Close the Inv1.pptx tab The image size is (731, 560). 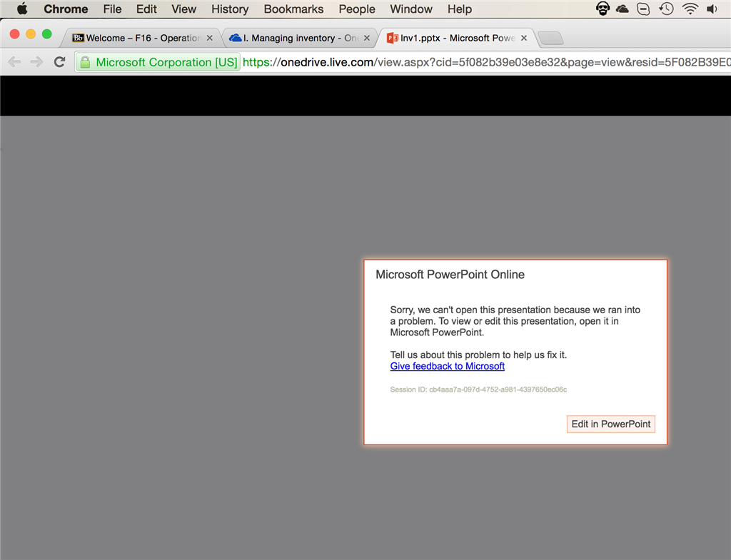tap(524, 38)
